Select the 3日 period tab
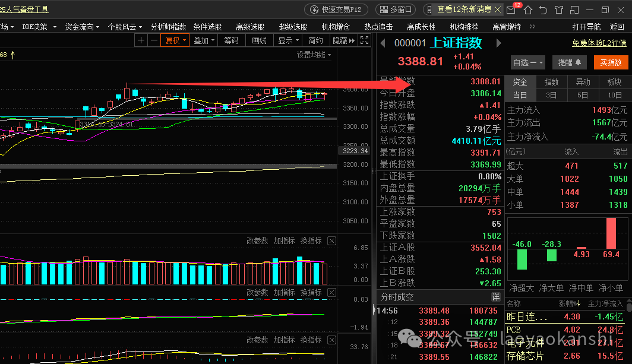The width and height of the screenshot is (632, 364). pyautogui.click(x=551, y=95)
